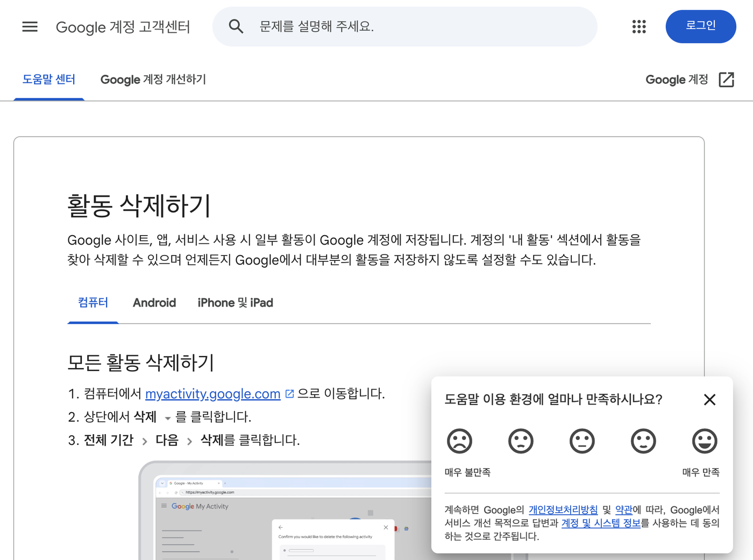Viewport: 753px width, 560px height.
Task: Click the 매우 불만족 label
Action: click(x=467, y=472)
